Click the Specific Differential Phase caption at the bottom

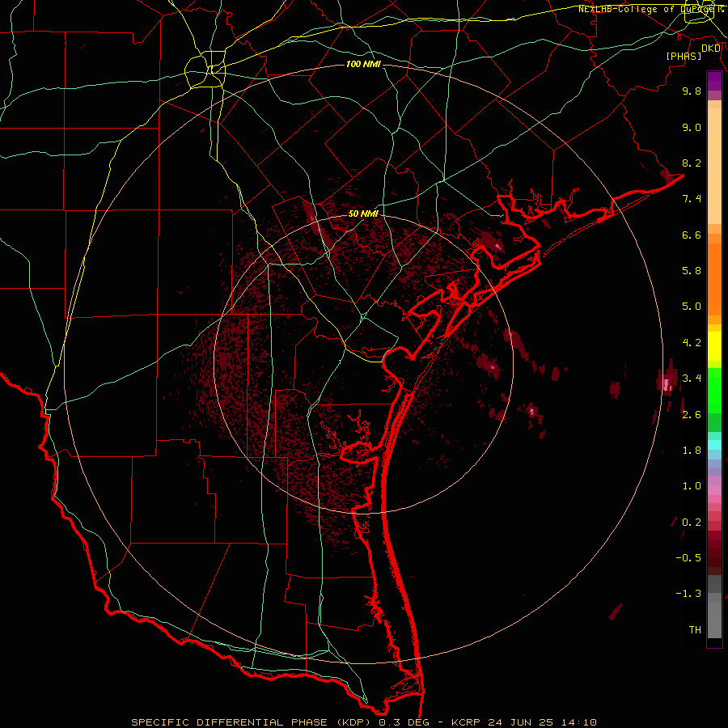click(363, 722)
